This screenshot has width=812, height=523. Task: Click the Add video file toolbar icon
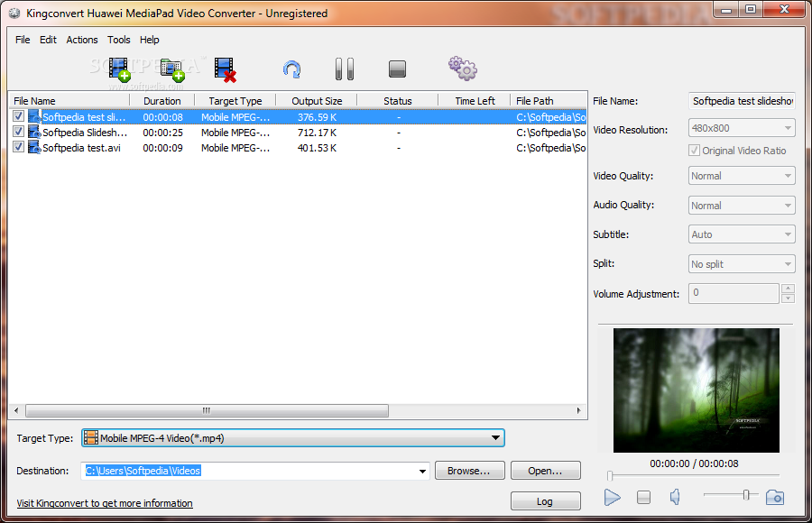(119, 69)
